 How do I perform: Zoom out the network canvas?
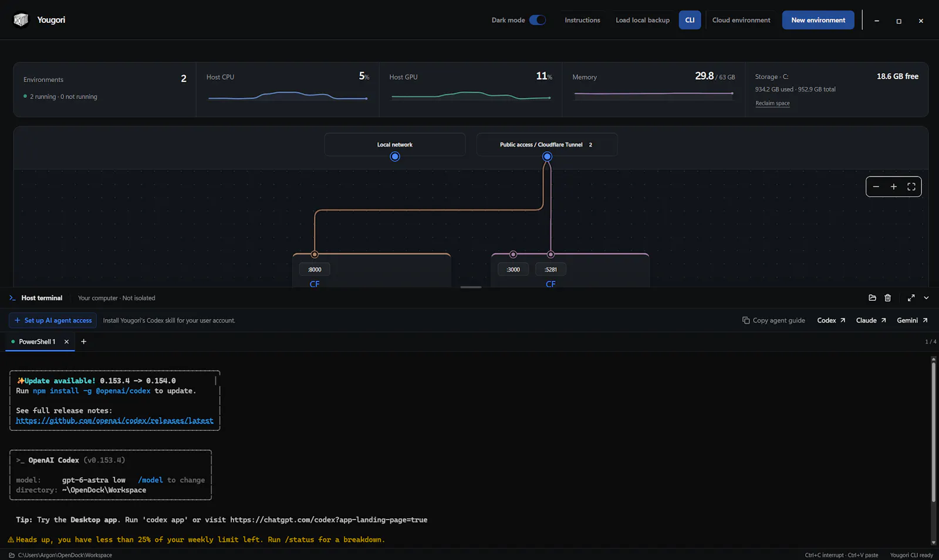coord(876,186)
